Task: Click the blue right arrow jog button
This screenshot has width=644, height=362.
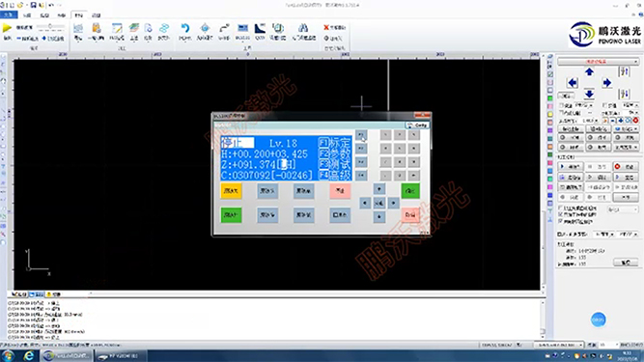Action: pyautogui.click(x=606, y=83)
